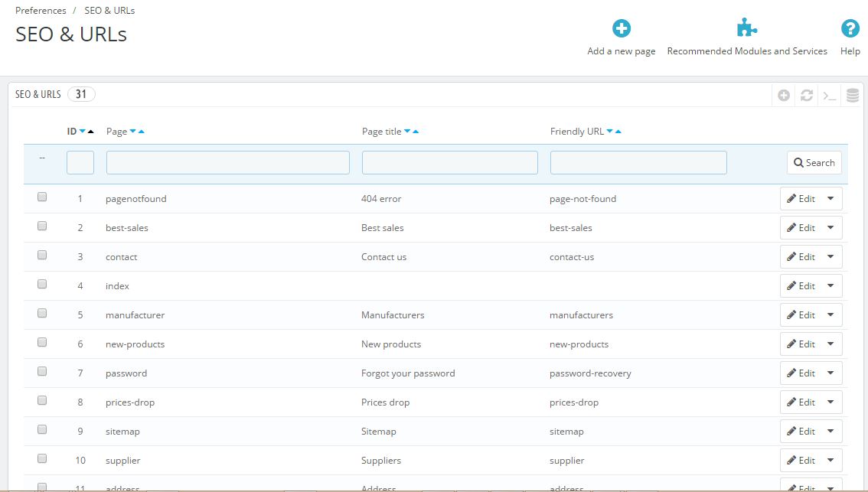Viewport: 868px width, 492px height.
Task: Edit the new-products page entry
Action: (x=801, y=344)
